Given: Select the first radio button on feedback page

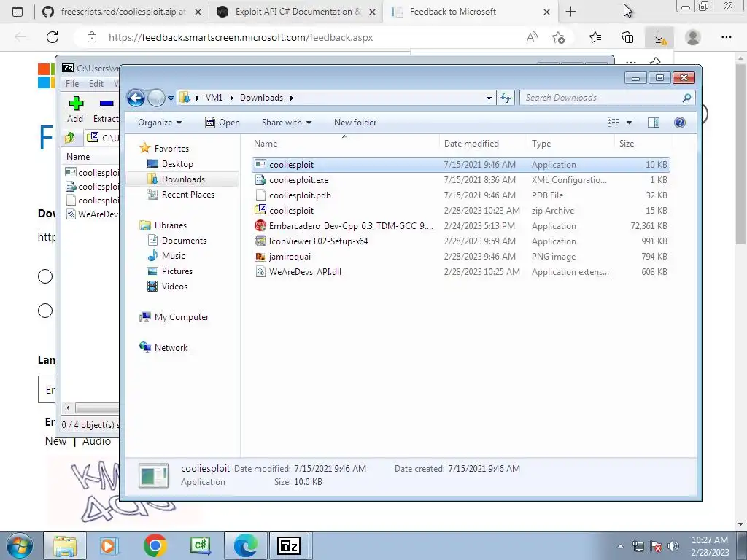Looking at the screenshot, I should click(44, 276).
